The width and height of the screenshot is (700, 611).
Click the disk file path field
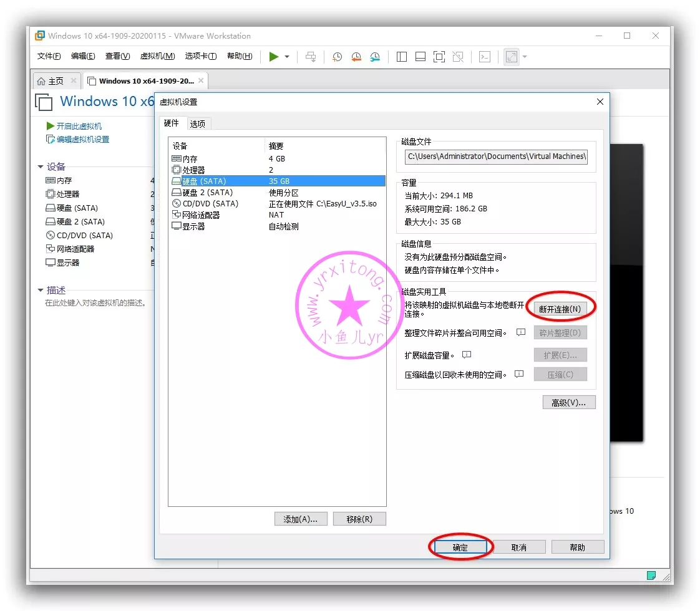click(x=496, y=156)
